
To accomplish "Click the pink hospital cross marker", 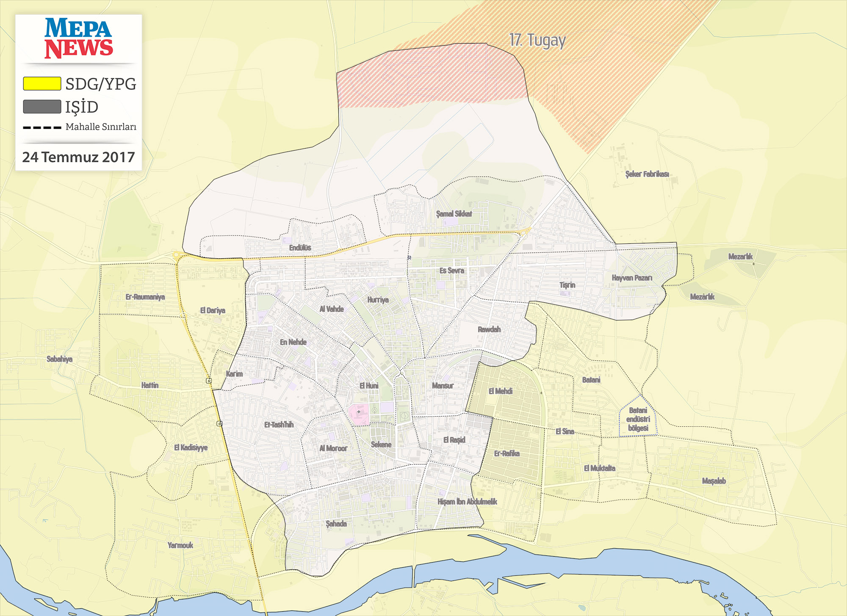I will click(x=359, y=412).
